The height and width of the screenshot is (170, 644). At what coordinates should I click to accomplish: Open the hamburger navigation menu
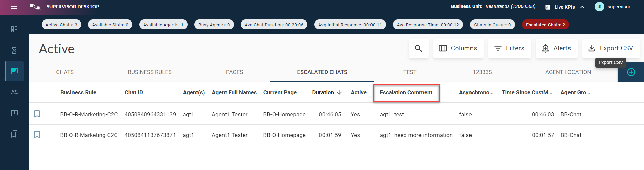pos(14,7)
